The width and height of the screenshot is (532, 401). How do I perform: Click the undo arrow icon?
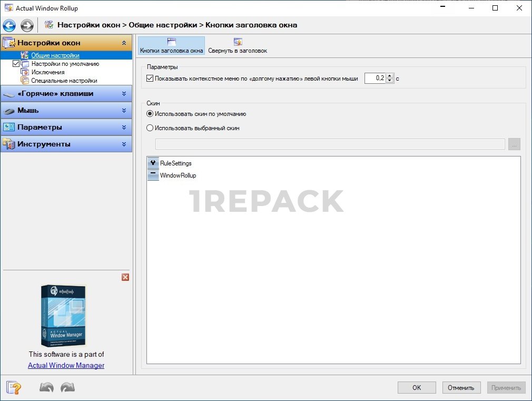(47, 388)
